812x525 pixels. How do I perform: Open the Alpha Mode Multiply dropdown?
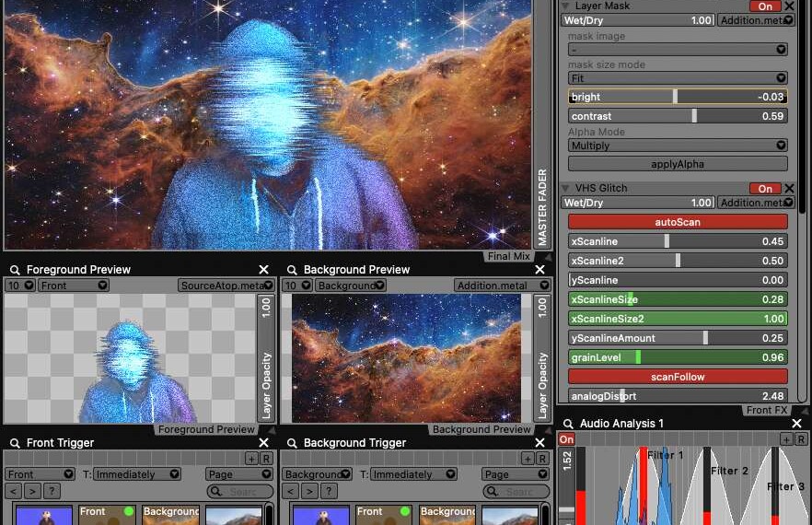[678, 146]
